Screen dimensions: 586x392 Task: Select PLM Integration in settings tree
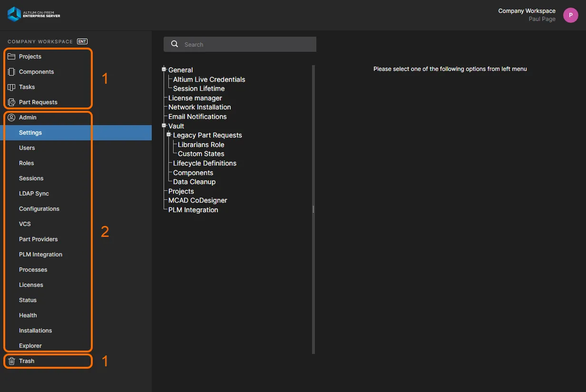click(x=193, y=210)
